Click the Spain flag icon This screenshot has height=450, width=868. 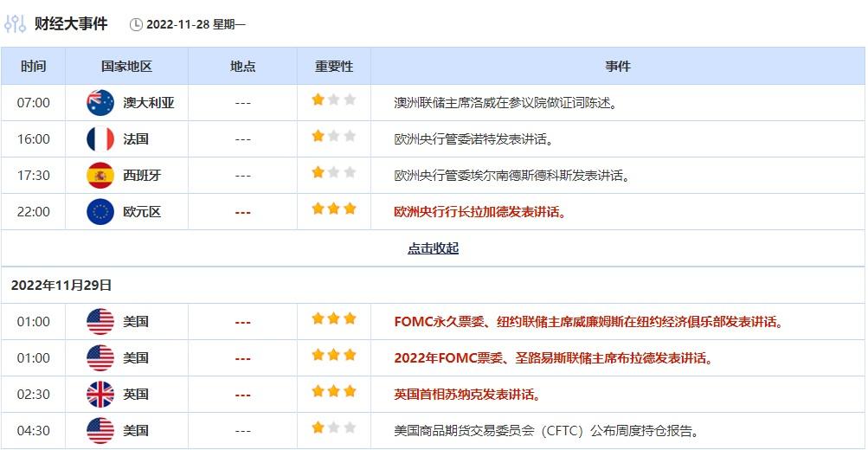click(x=100, y=176)
